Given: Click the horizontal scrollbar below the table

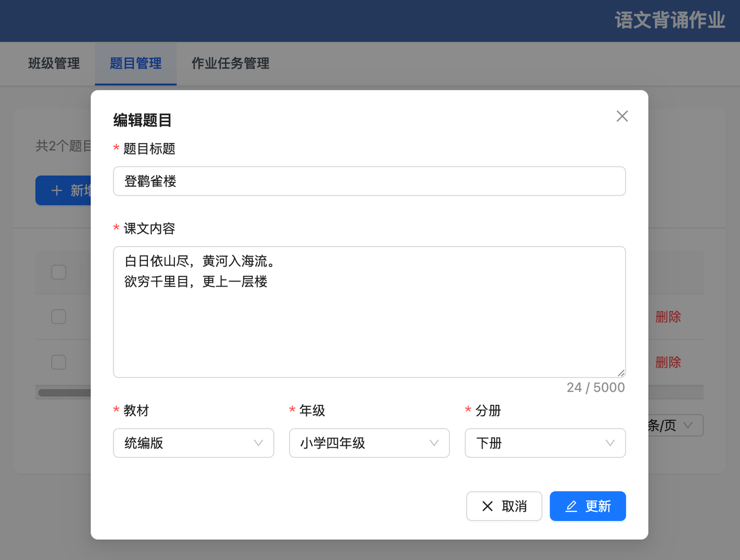Looking at the screenshot, I should [62, 392].
